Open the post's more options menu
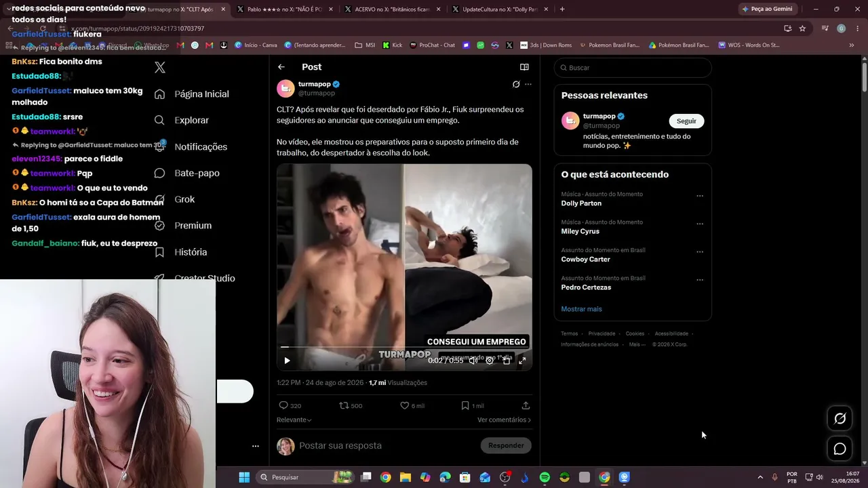This screenshot has height=488, width=868. (528, 85)
